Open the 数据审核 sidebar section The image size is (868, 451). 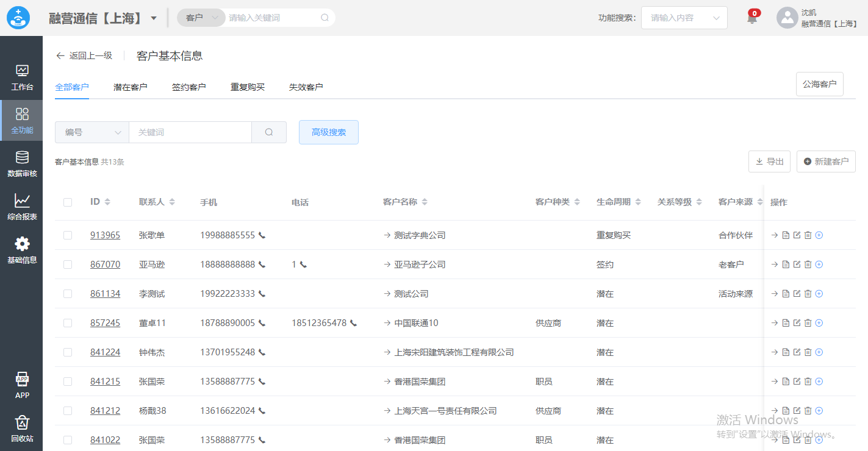(22, 165)
